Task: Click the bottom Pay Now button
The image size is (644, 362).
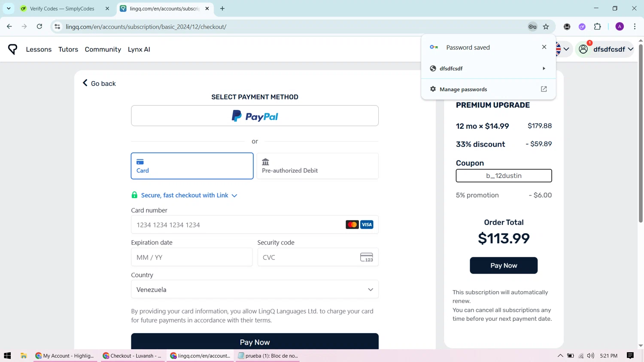Action: coord(255,342)
